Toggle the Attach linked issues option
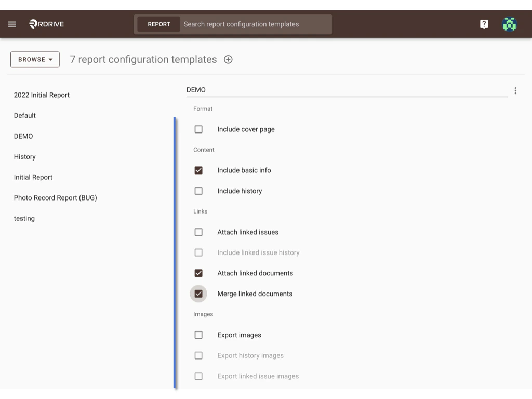The height and width of the screenshot is (399, 532). tap(198, 232)
